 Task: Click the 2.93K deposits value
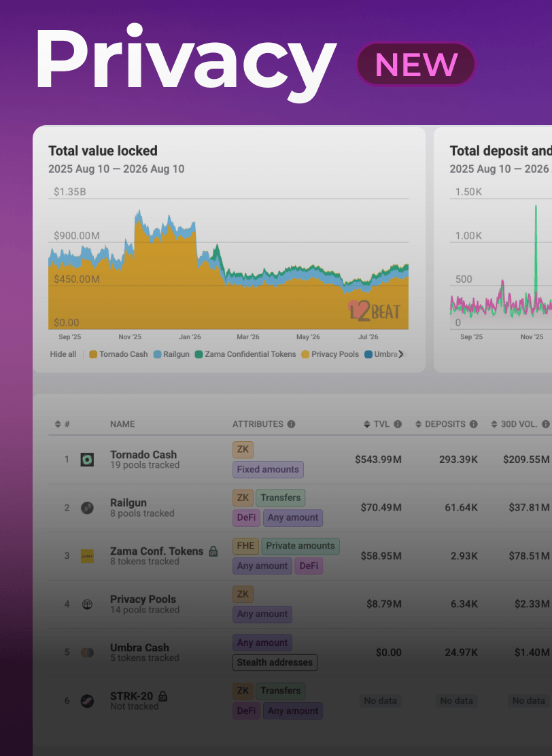coord(464,556)
